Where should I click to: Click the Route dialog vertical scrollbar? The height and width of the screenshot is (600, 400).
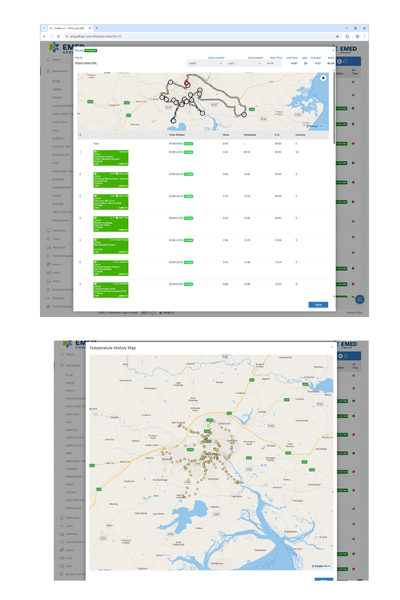point(334,107)
